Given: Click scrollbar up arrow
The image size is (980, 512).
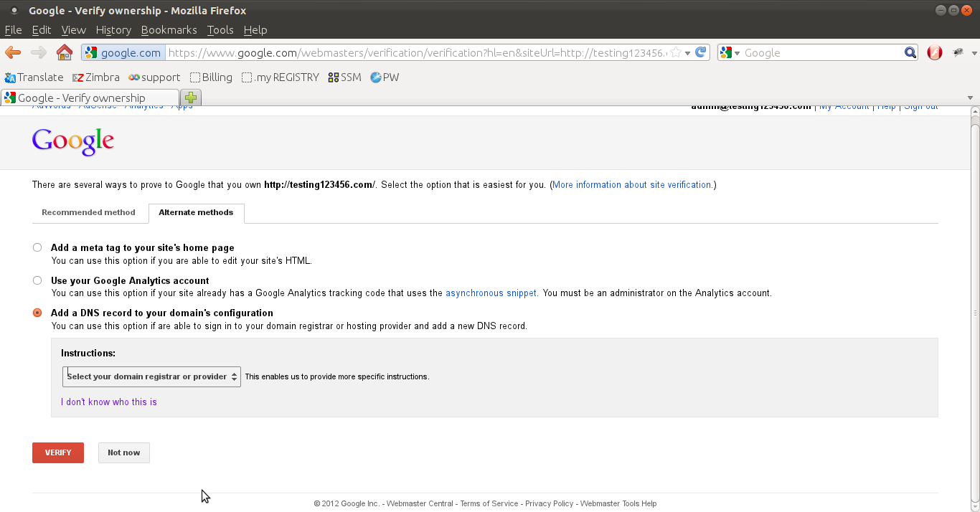Looking at the screenshot, I should tap(975, 111).
